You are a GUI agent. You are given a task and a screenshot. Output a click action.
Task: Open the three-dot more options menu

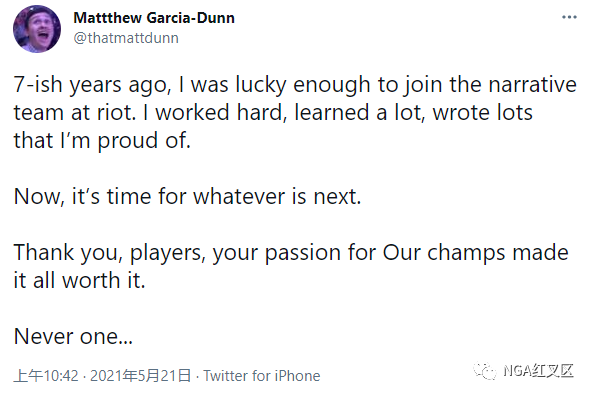click(569, 17)
